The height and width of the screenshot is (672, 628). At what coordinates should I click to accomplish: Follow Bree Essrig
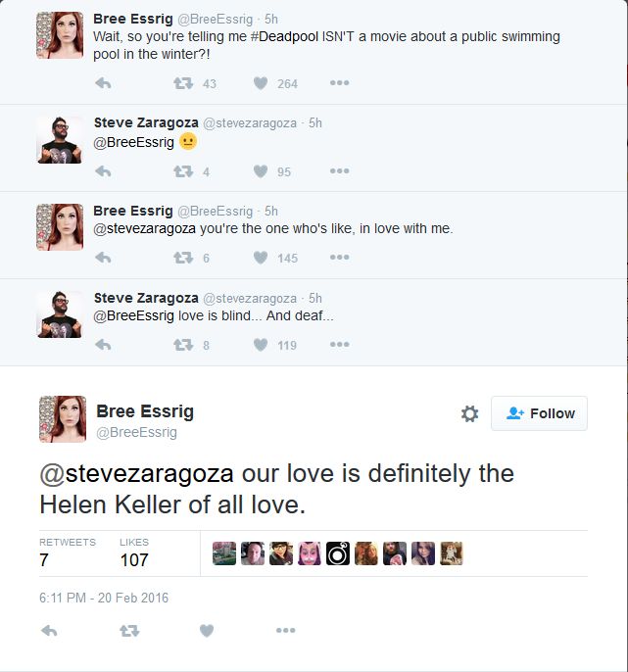coord(540,413)
